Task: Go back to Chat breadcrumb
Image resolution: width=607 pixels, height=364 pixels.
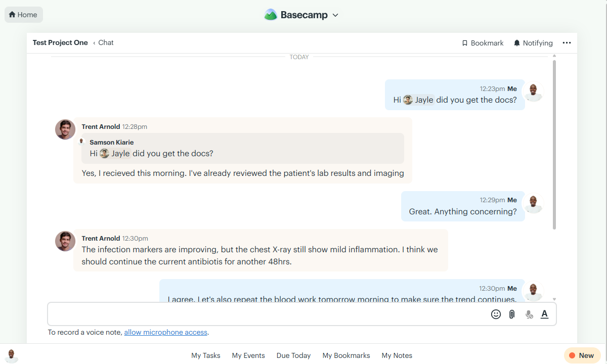Action: pyautogui.click(x=106, y=42)
